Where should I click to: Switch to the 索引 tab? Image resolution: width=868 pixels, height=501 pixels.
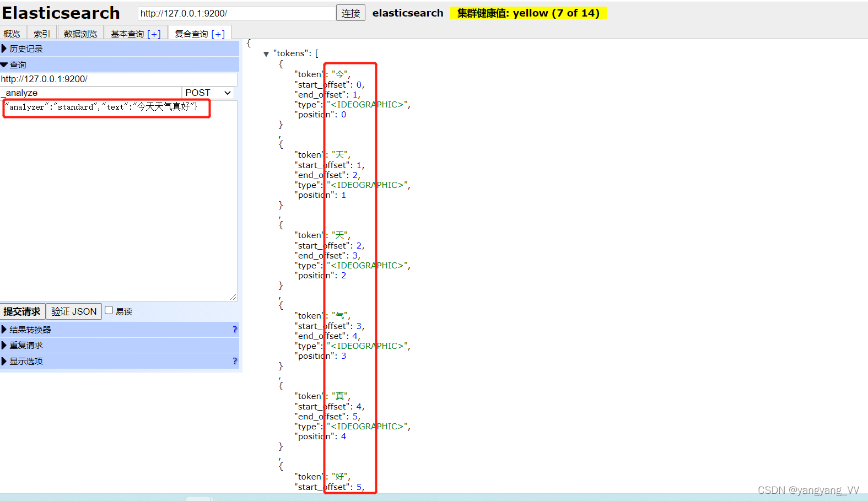pos(42,34)
